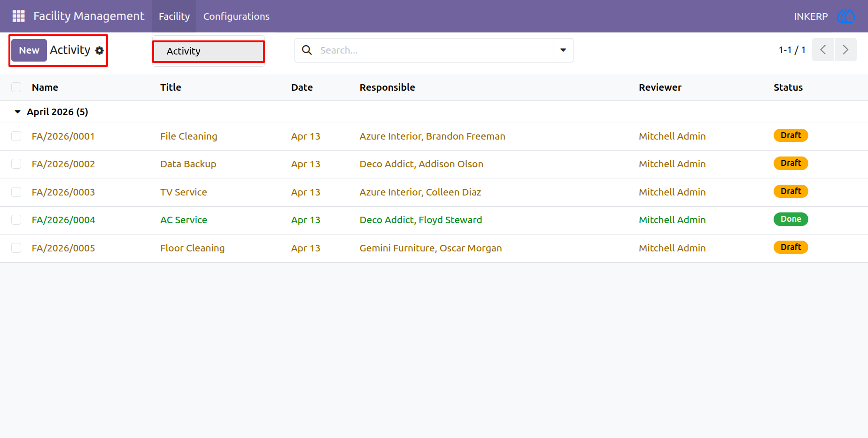Check the FA/2026/0003 row checkbox
The width and height of the screenshot is (868, 438).
coord(16,192)
